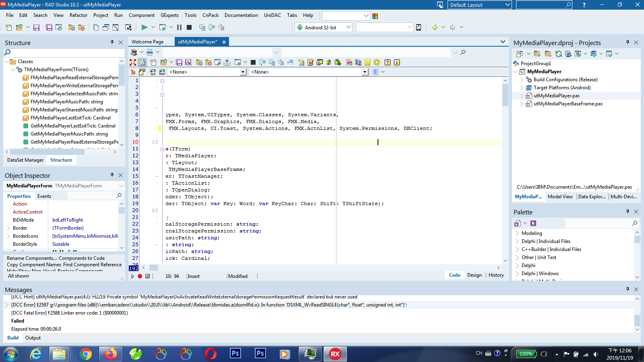Collapse code fold marker at line 11
644x362 pixels.
click(x=162, y=149)
